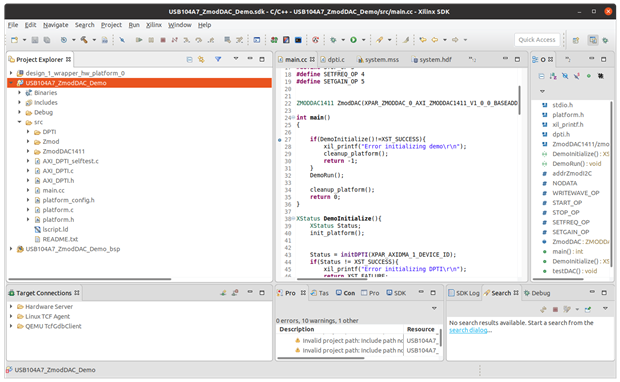
Task: Open Run button dropdown arrow
Action: coord(363,40)
